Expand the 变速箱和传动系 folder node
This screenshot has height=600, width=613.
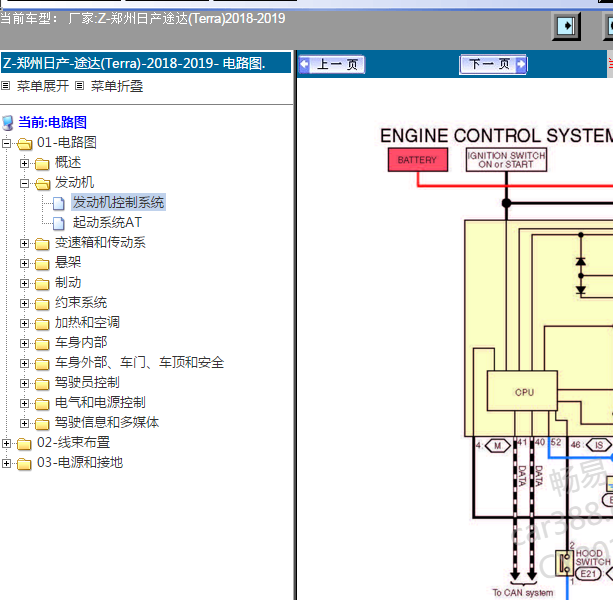[24, 244]
